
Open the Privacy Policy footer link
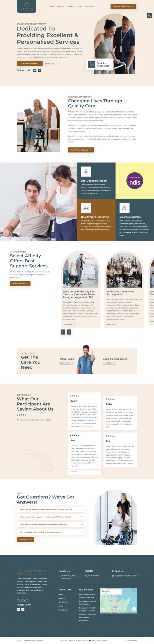(x=131, y=640)
